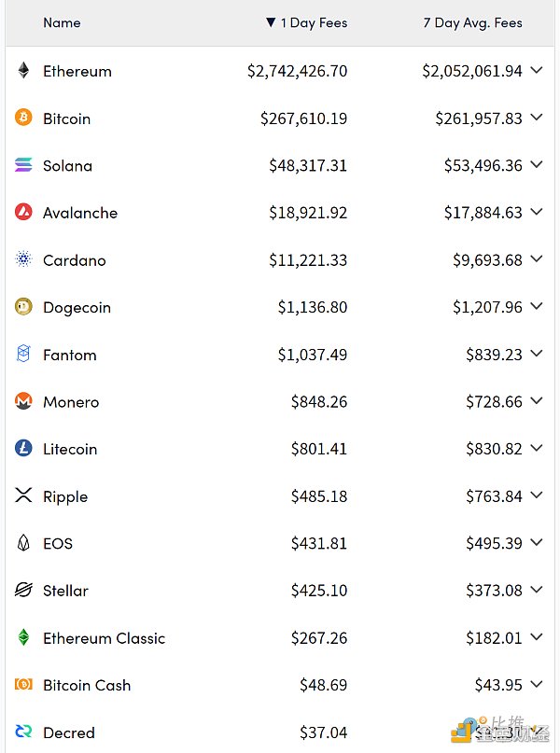Open the Bitcoin Cash name link

point(87,685)
